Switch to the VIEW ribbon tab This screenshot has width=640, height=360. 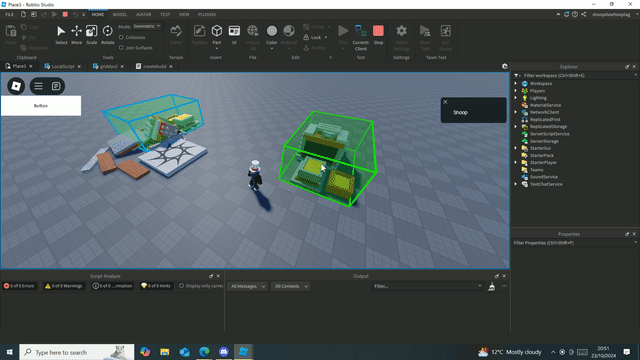(184, 14)
